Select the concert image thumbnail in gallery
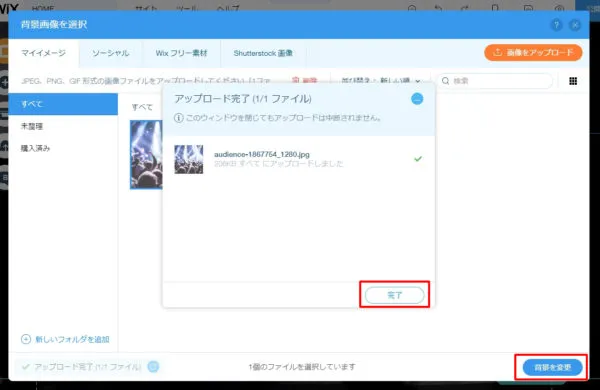600x390 pixels. [146, 155]
